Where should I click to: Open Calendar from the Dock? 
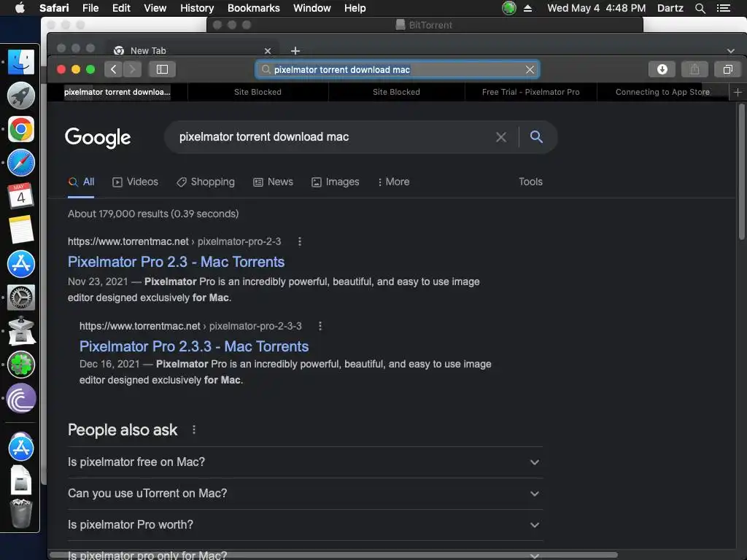pyautogui.click(x=21, y=195)
